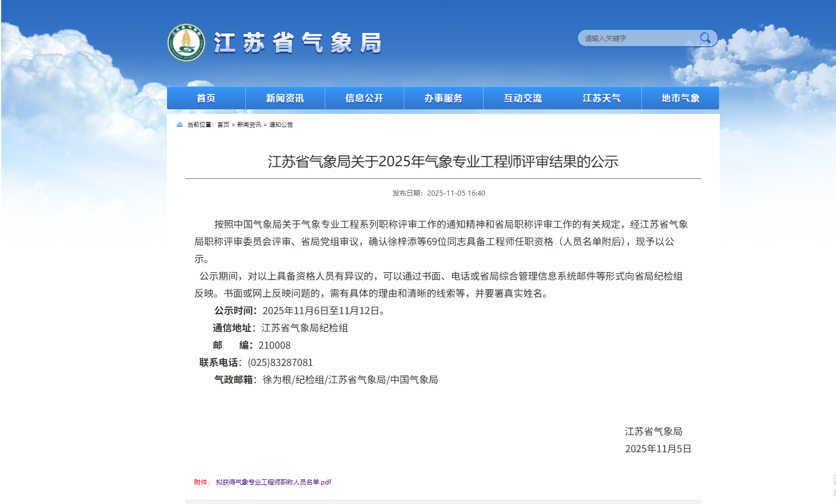The height and width of the screenshot is (504, 836).
Task: Open the 江苏天气 navigation item
Action: (x=602, y=98)
